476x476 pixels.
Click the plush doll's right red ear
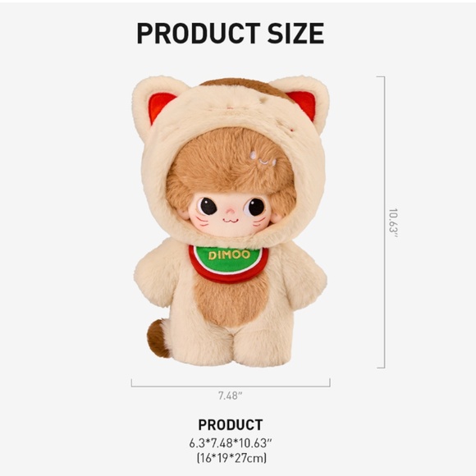coord(304,105)
